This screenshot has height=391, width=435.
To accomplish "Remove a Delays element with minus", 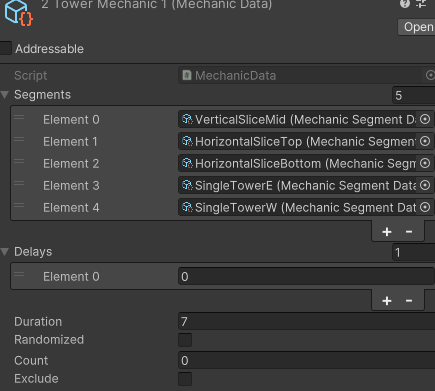I will point(409,301).
